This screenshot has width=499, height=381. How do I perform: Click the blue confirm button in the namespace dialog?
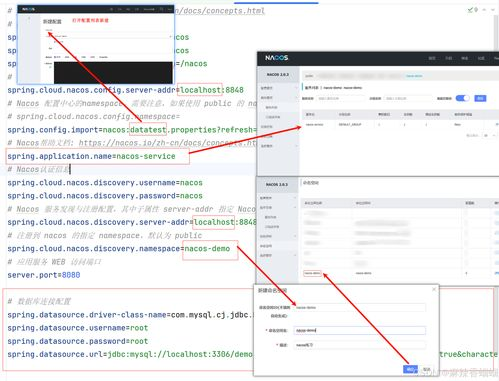coord(410,369)
